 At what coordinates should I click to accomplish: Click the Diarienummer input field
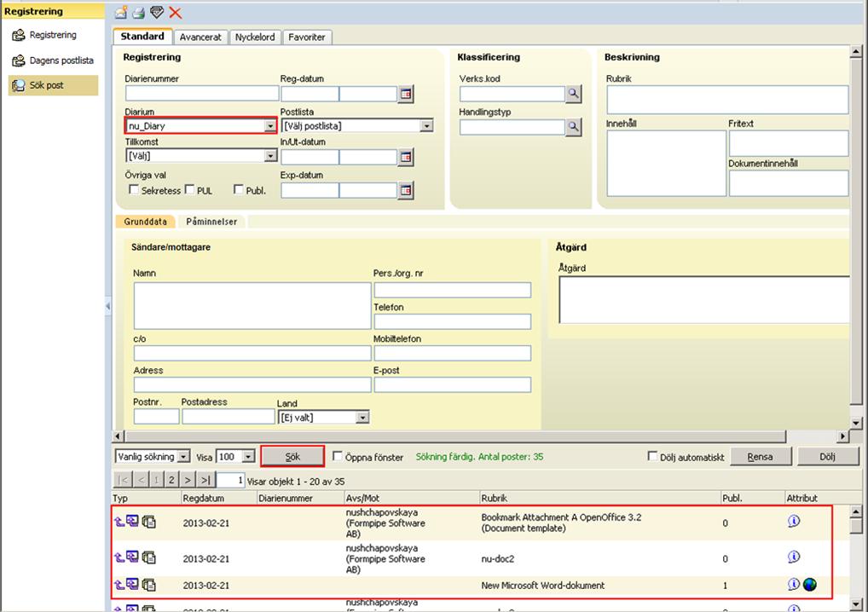pyautogui.click(x=202, y=93)
